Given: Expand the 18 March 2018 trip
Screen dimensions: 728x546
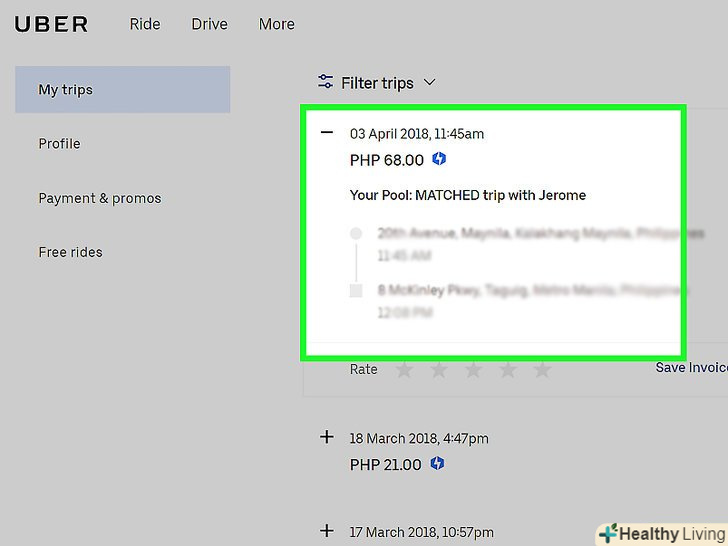Looking at the screenshot, I should point(327,437).
